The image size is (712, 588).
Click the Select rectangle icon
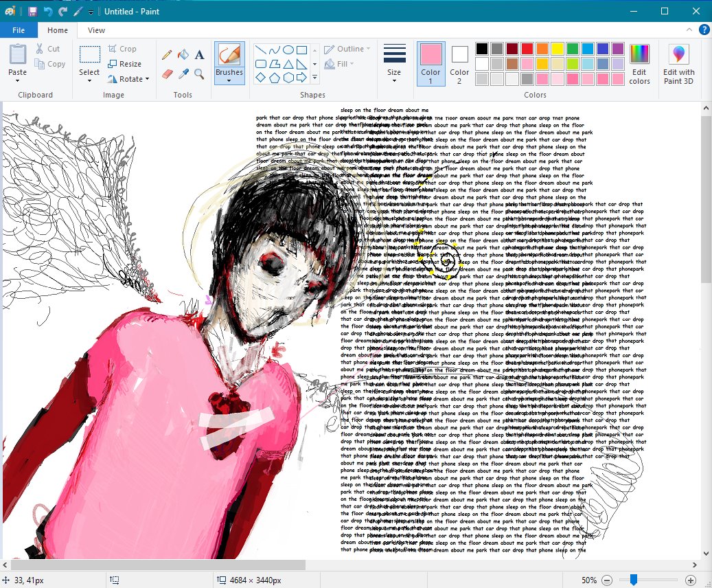(89, 54)
